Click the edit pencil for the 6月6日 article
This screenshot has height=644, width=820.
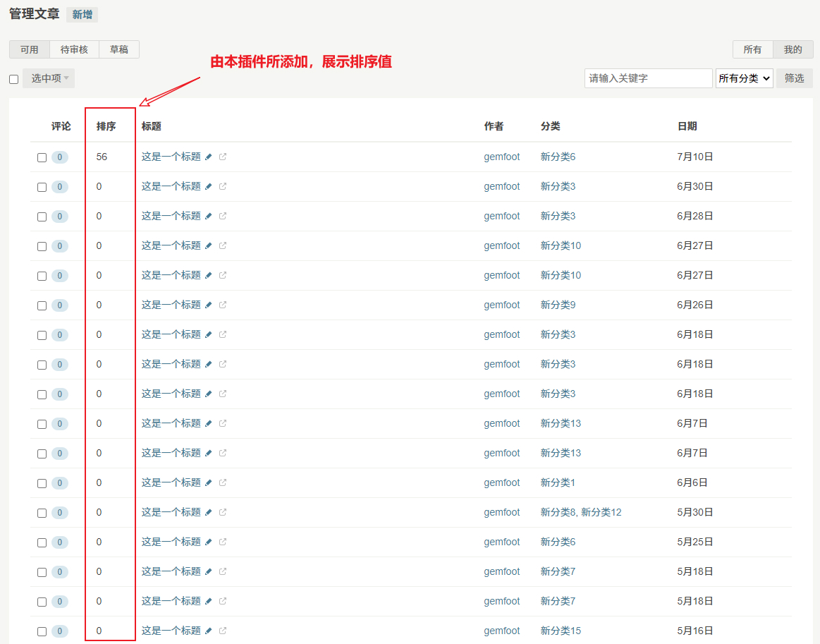click(x=209, y=482)
